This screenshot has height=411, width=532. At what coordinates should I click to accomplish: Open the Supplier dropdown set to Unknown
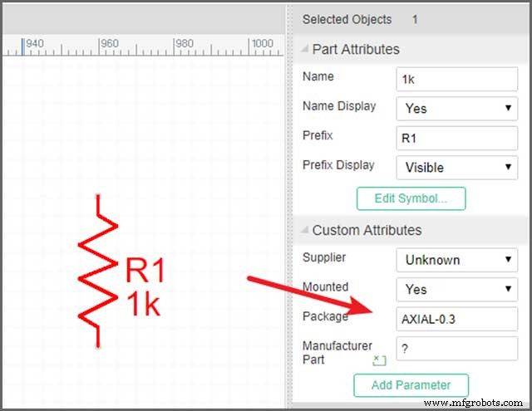456,260
